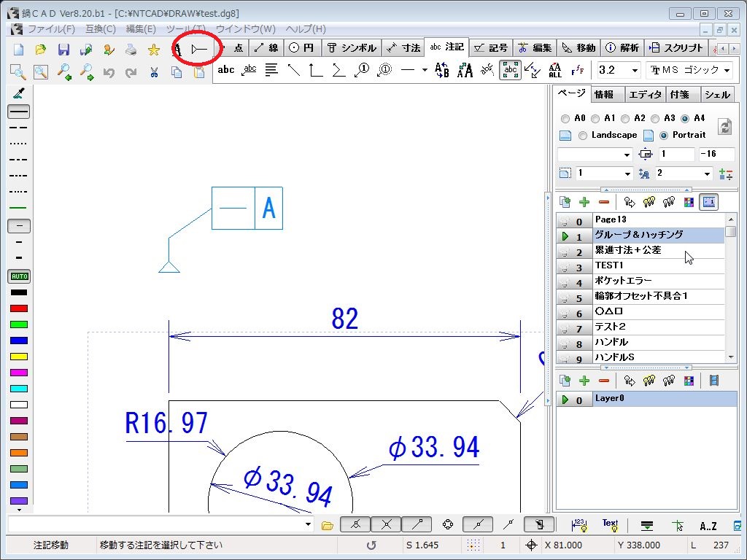Select the Layer0 row
Screen dimensions: 747x560
coord(646,399)
